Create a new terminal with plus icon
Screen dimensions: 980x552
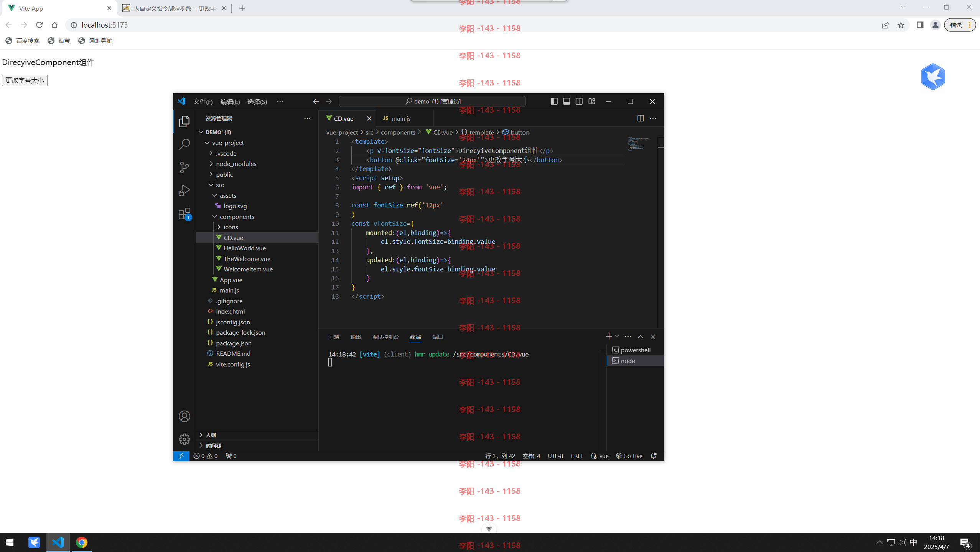pos(609,337)
